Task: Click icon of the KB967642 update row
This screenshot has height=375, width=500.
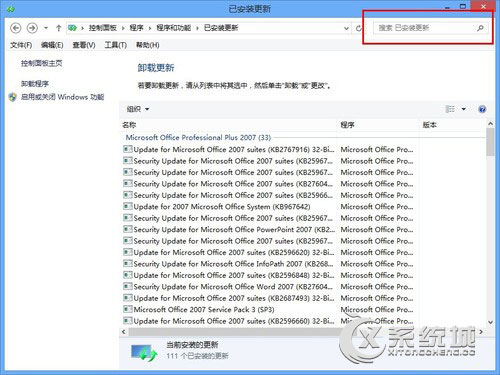Action: point(127,206)
